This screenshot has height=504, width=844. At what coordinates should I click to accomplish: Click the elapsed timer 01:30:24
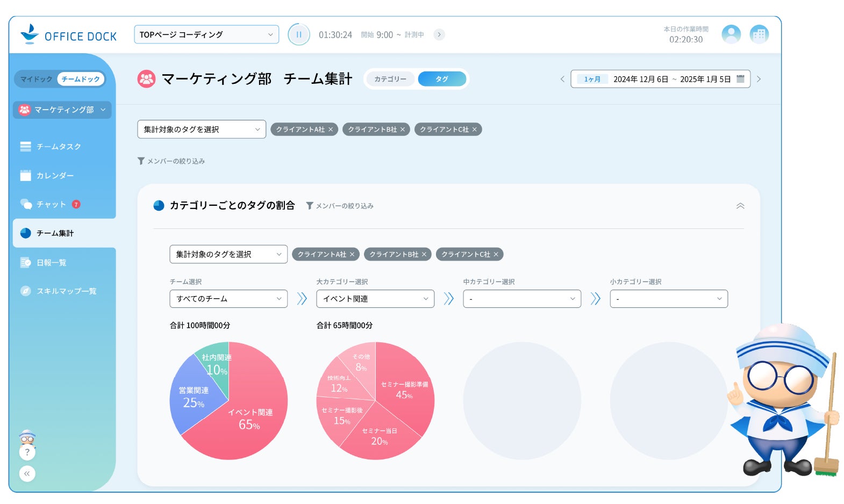[335, 35]
